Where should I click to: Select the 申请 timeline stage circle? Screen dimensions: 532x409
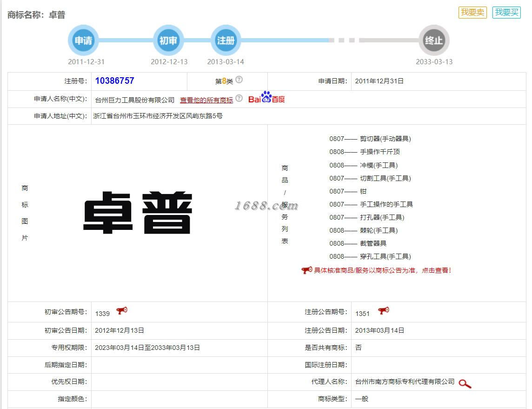[x=83, y=40]
